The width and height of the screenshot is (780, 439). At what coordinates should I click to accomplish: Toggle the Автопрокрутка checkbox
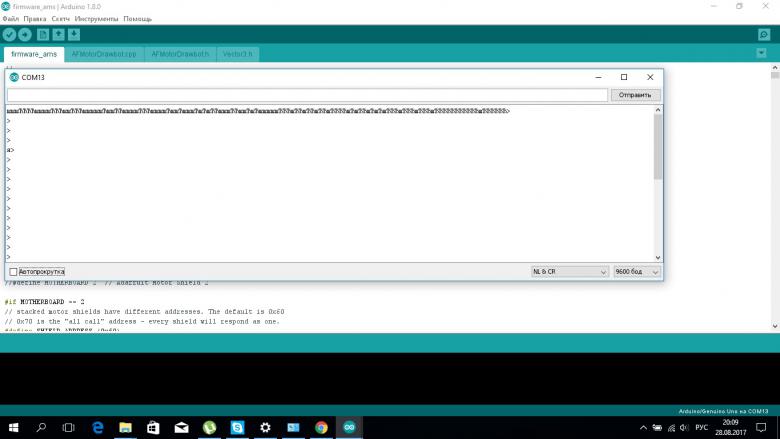coord(13,272)
